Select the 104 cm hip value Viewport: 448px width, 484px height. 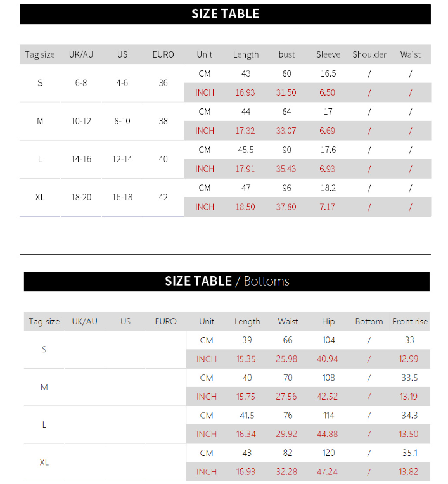click(x=328, y=340)
